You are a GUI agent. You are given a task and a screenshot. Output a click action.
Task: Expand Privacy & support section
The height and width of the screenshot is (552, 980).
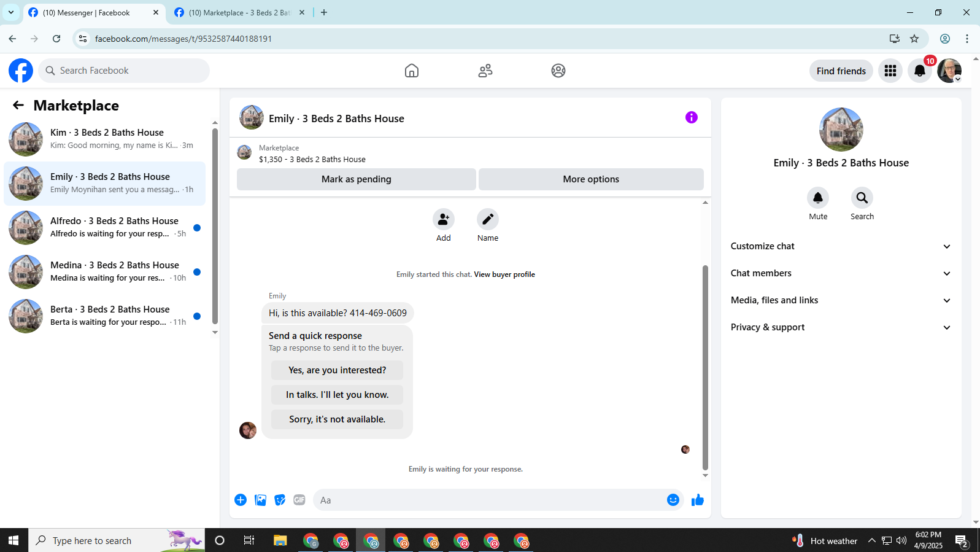pos(841,327)
